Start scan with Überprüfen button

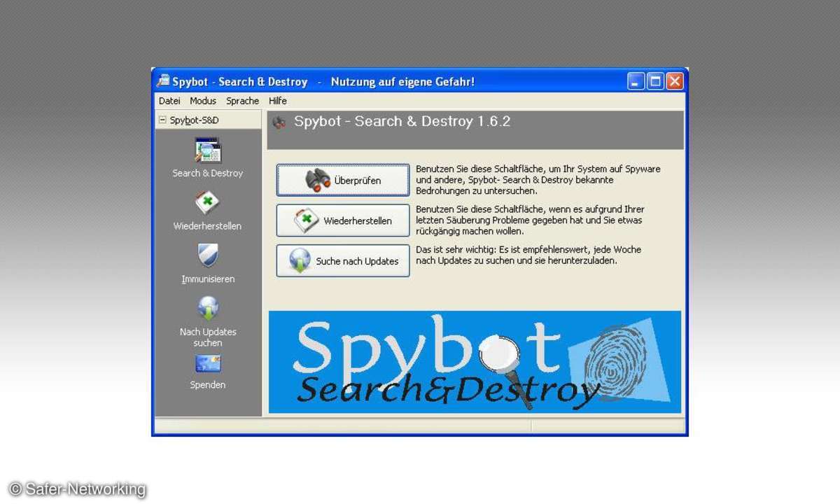tap(343, 180)
